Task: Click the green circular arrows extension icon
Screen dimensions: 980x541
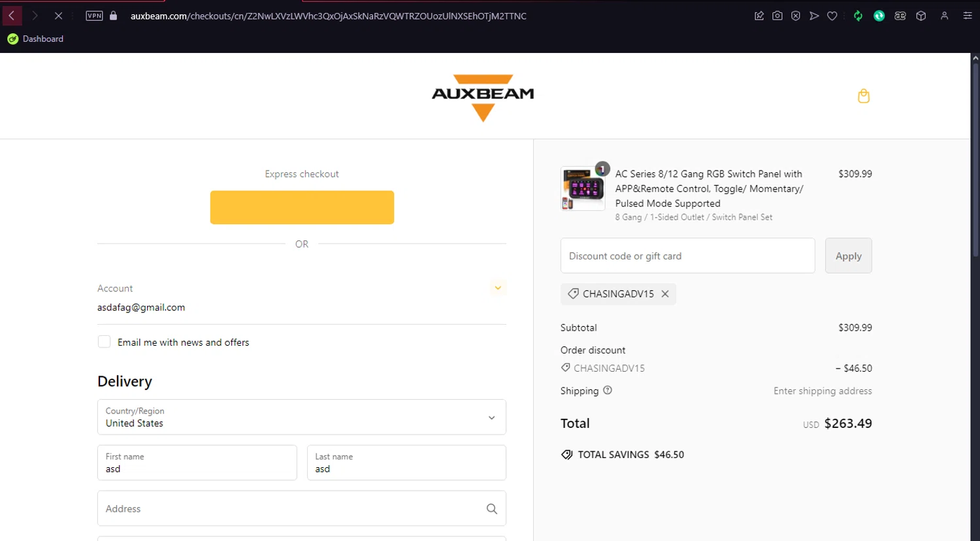Action: (858, 16)
